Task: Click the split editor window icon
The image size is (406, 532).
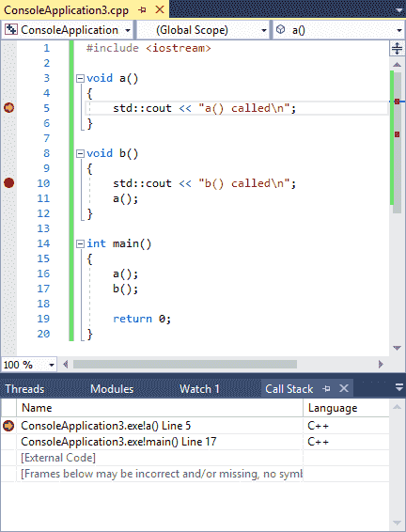Action: point(397,48)
